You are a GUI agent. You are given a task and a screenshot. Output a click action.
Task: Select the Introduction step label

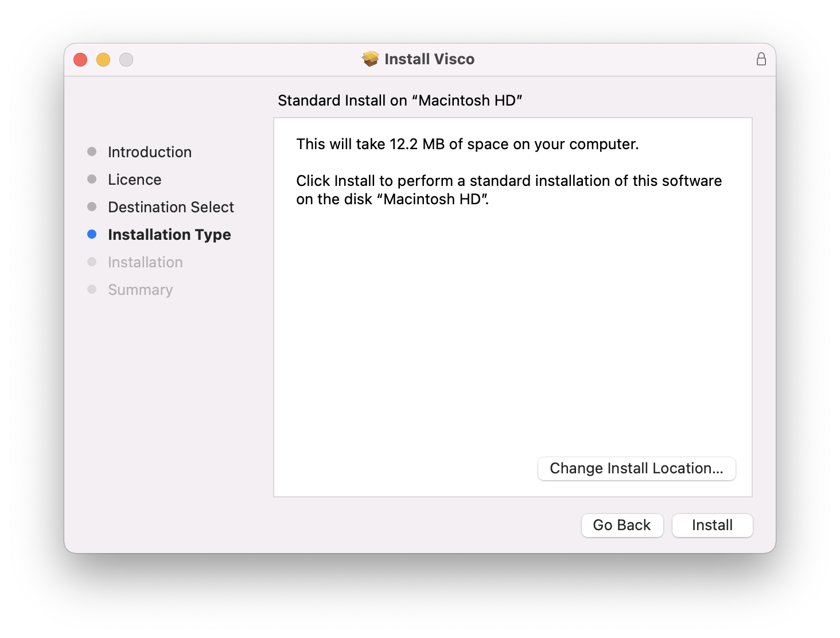point(150,152)
